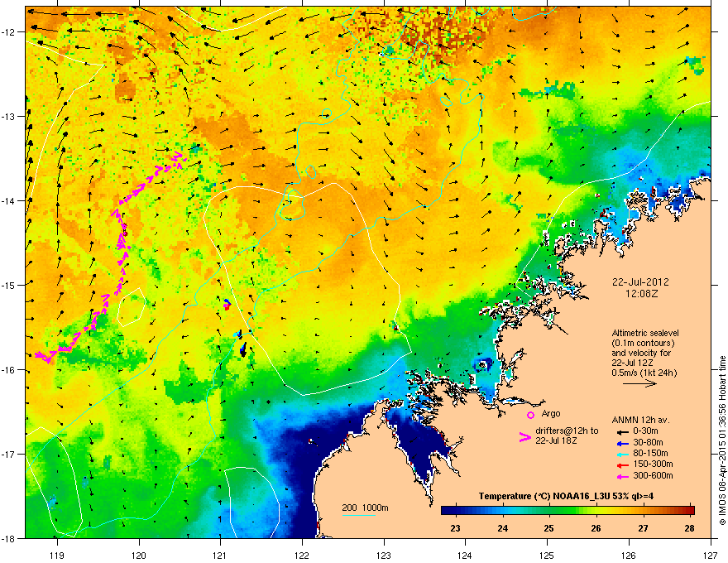Click the 'ANMN 12h av.' legend heading
The height and width of the screenshot is (563, 728).
click(x=640, y=421)
